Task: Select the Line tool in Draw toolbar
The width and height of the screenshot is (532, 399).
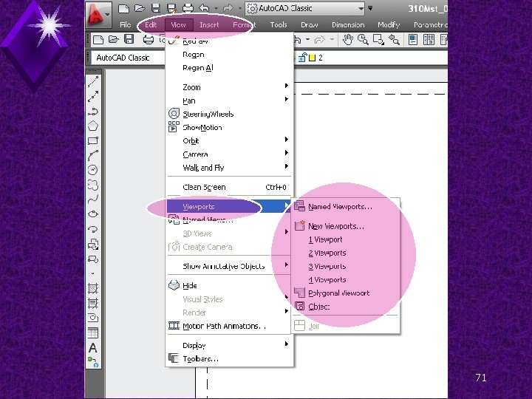Action: click(x=93, y=82)
